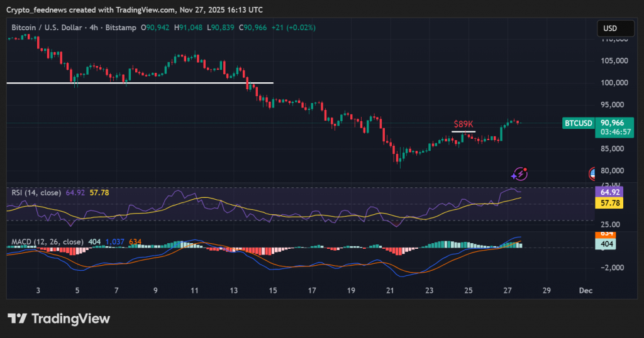Click the TradingView logo at the bottom
The image size is (644, 338).
click(x=58, y=319)
